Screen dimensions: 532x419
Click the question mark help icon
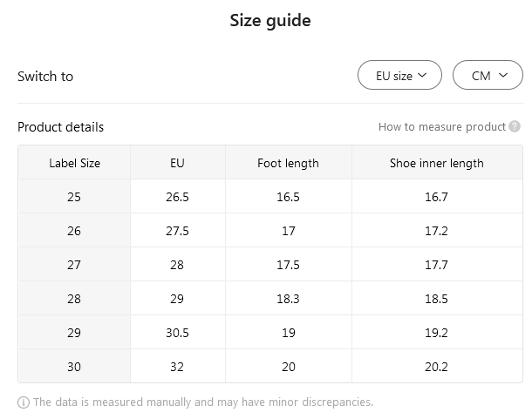pyautogui.click(x=515, y=127)
